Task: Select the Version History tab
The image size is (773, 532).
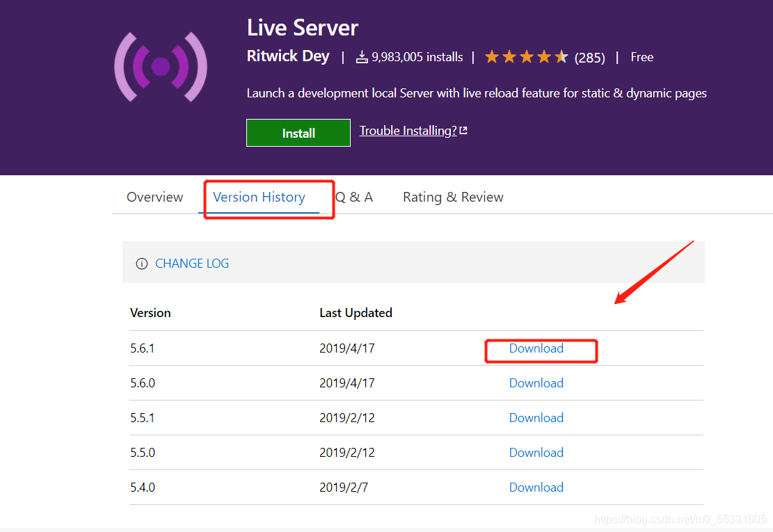Action: click(259, 197)
